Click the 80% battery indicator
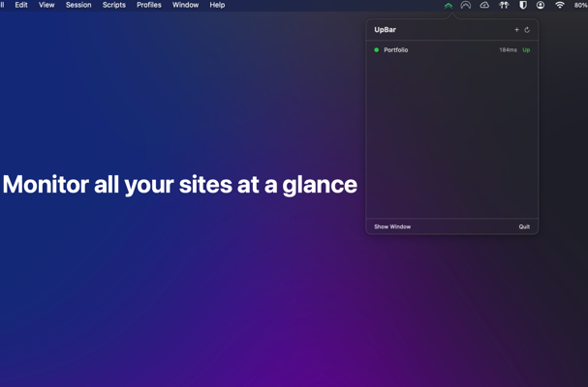Viewport: 588px width, 387px height. point(581,5)
